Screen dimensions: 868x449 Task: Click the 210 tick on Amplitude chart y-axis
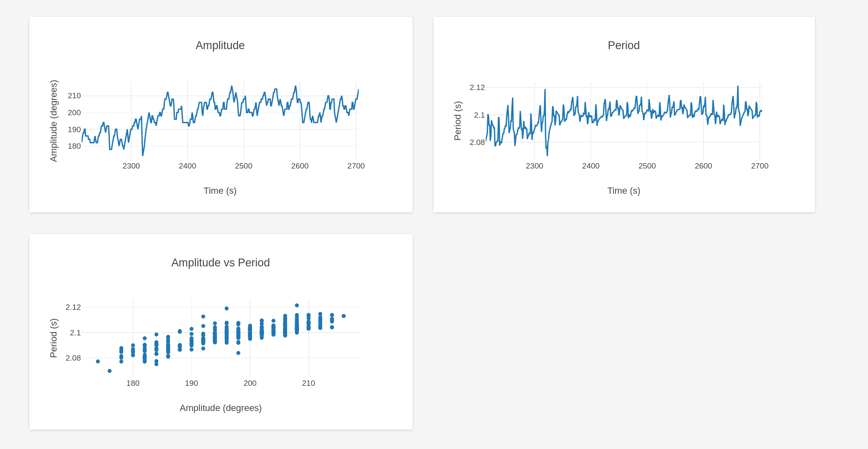[x=74, y=96]
